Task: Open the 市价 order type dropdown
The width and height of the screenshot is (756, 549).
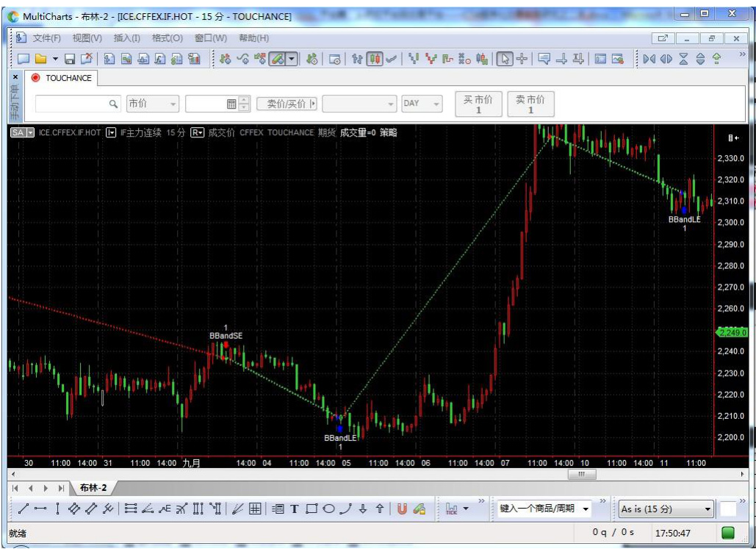Action: click(153, 104)
